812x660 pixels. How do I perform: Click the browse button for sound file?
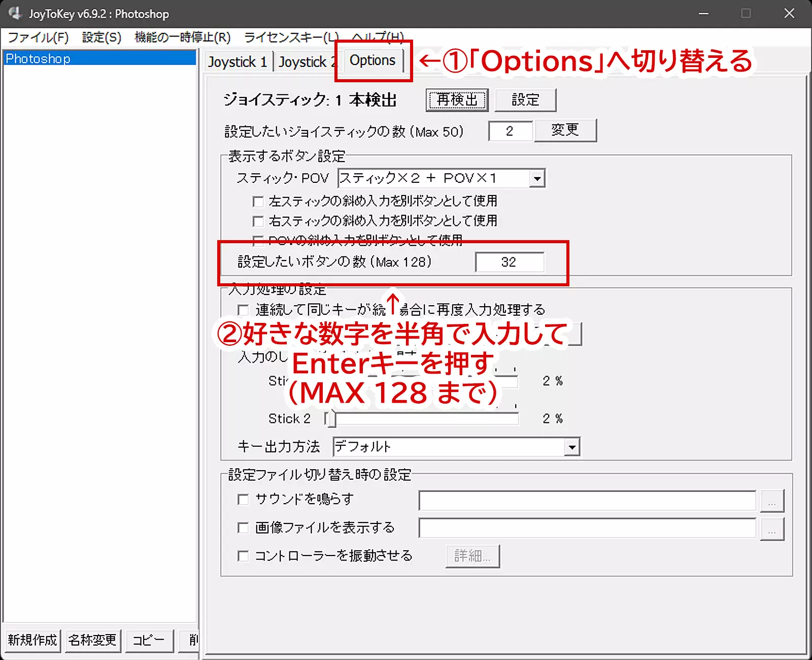pyautogui.click(x=771, y=501)
